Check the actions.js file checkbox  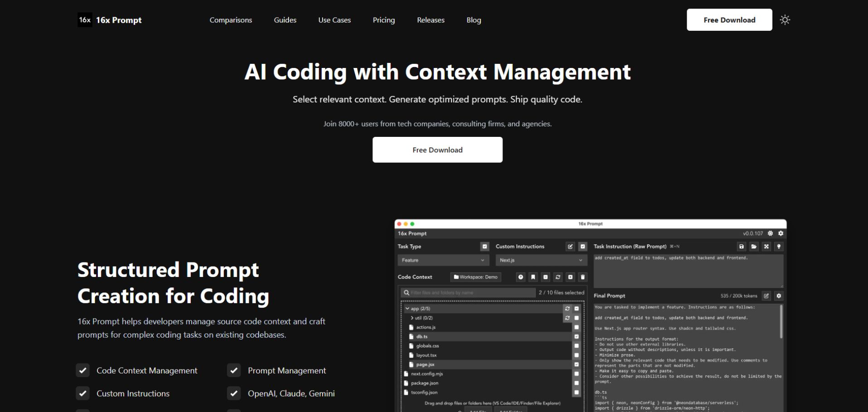click(x=577, y=327)
